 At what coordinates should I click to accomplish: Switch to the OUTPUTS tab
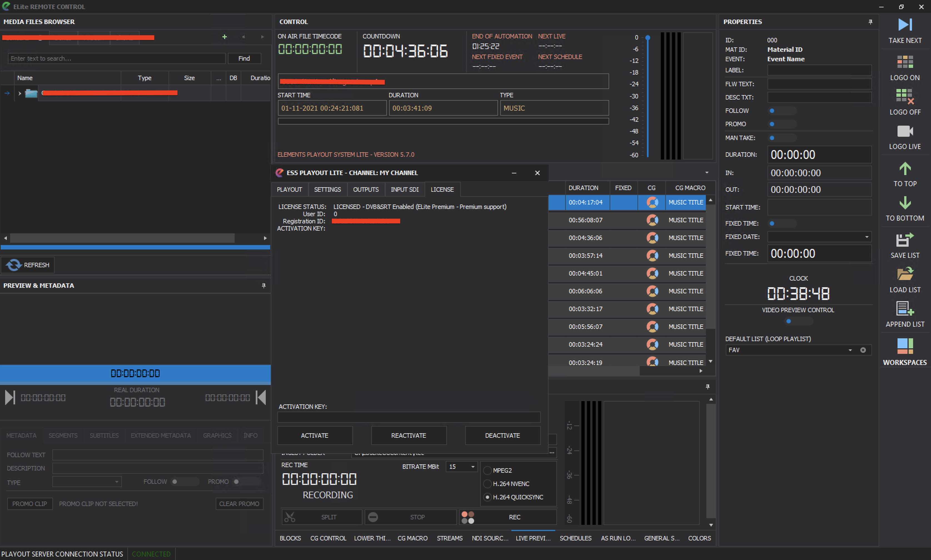365,189
